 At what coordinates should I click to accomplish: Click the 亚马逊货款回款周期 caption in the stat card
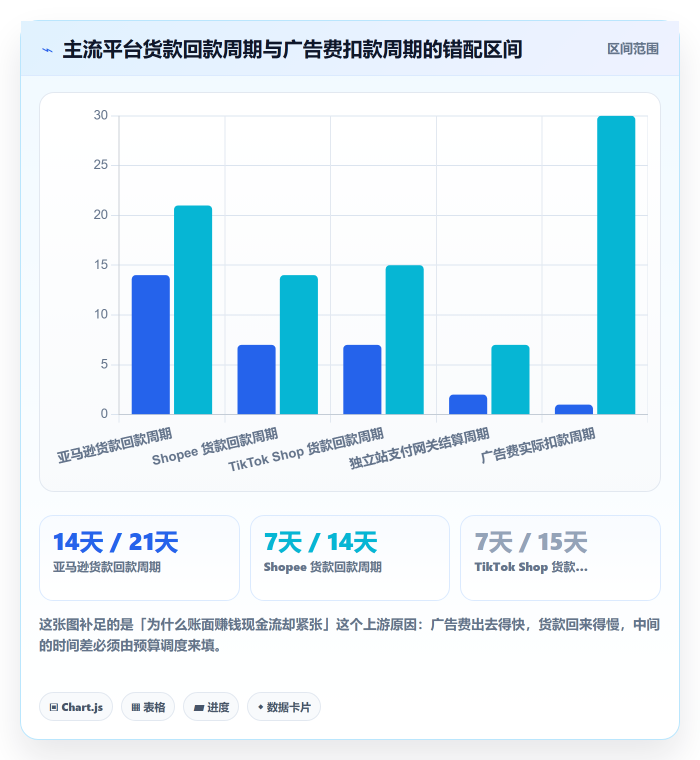click(107, 567)
